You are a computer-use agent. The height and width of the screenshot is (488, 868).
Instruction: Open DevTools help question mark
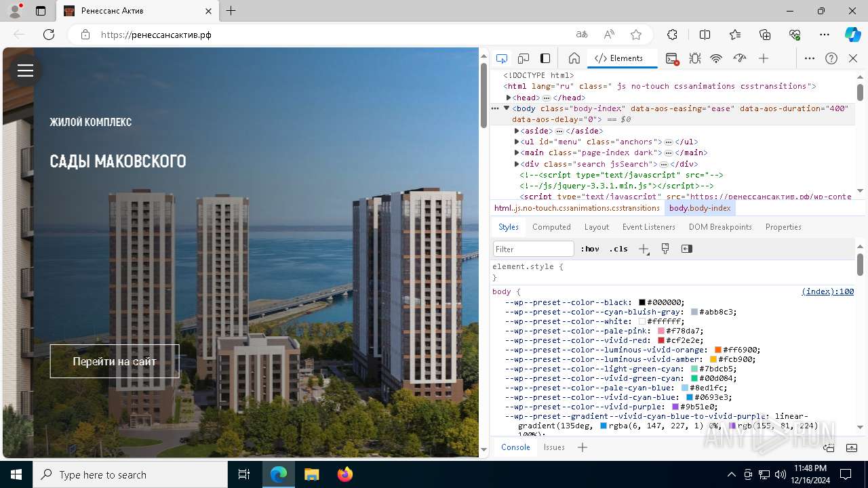click(831, 58)
